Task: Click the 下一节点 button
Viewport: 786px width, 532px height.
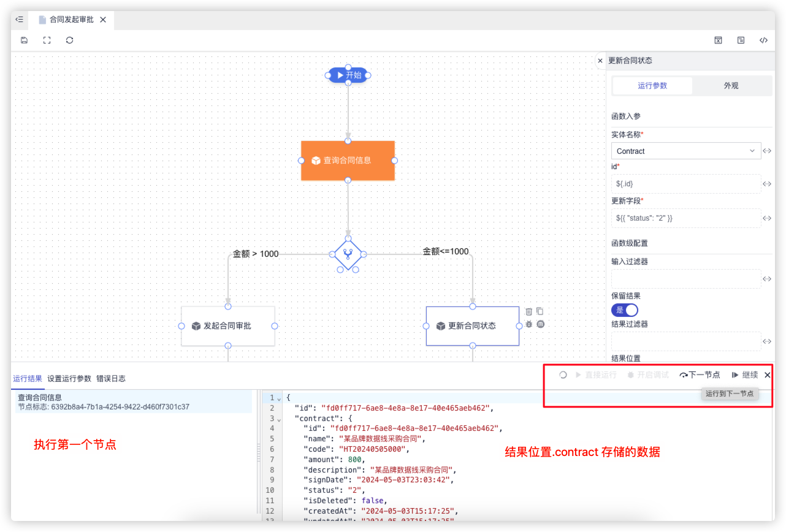Action: (700, 375)
